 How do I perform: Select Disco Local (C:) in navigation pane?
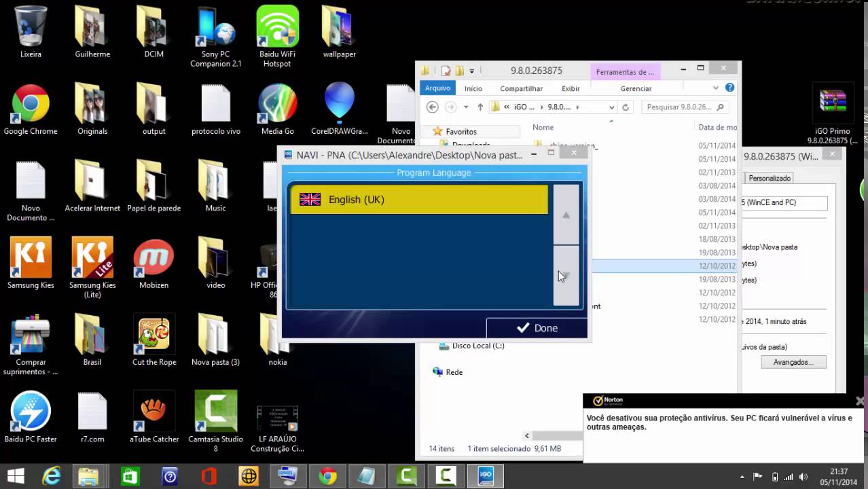point(478,346)
